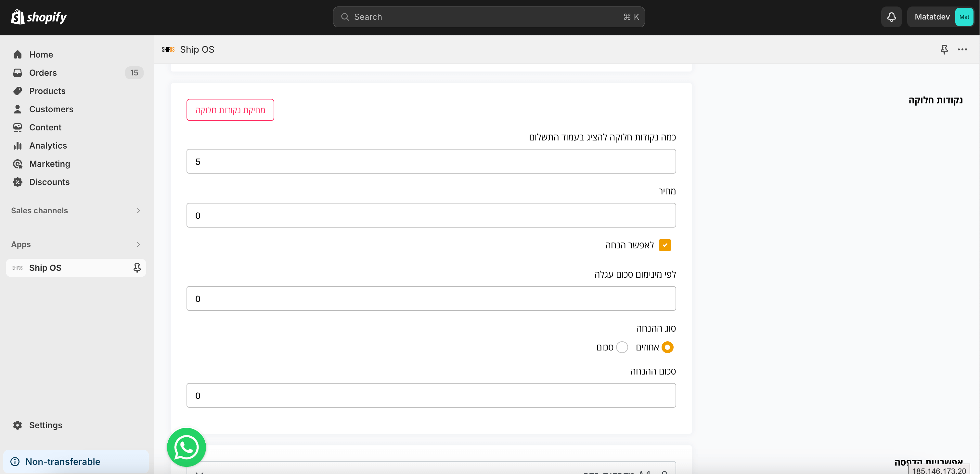Open the Matatdev account menu

[940, 17]
